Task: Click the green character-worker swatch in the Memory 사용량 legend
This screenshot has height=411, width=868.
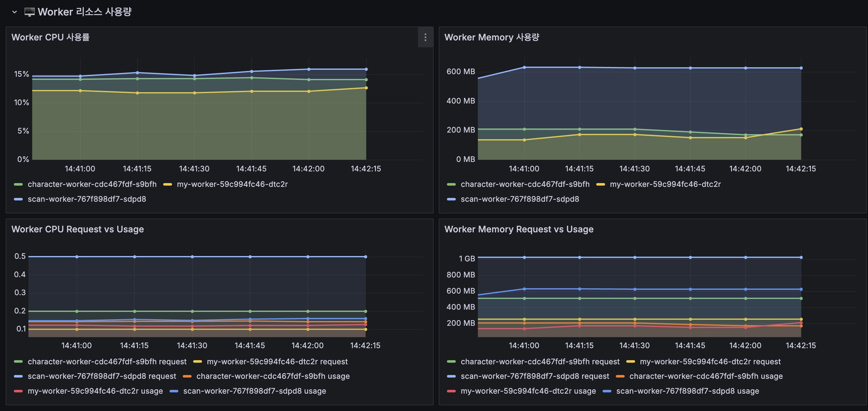Action: [451, 185]
